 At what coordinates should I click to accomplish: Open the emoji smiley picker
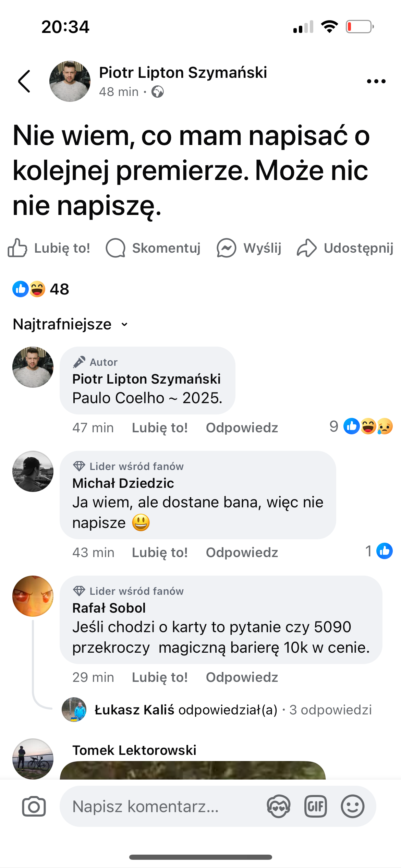352,806
